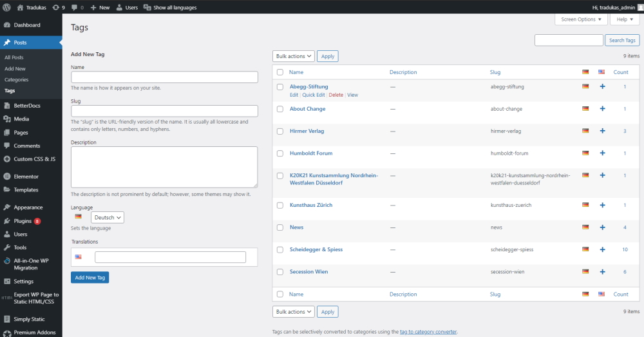The height and width of the screenshot is (337, 644).
Task: Click the search tags input field
Action: point(569,41)
